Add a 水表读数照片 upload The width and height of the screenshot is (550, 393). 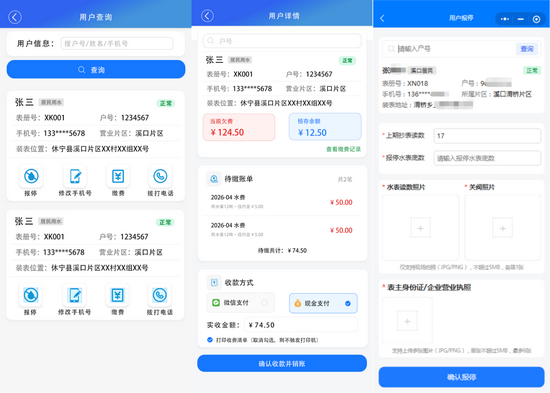click(420, 228)
